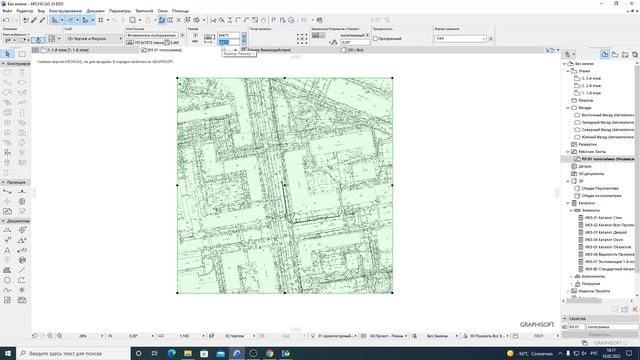The height and width of the screenshot is (360, 640).
Task: Click the Inject Parameters syringe icon
Action: click(42, 20)
